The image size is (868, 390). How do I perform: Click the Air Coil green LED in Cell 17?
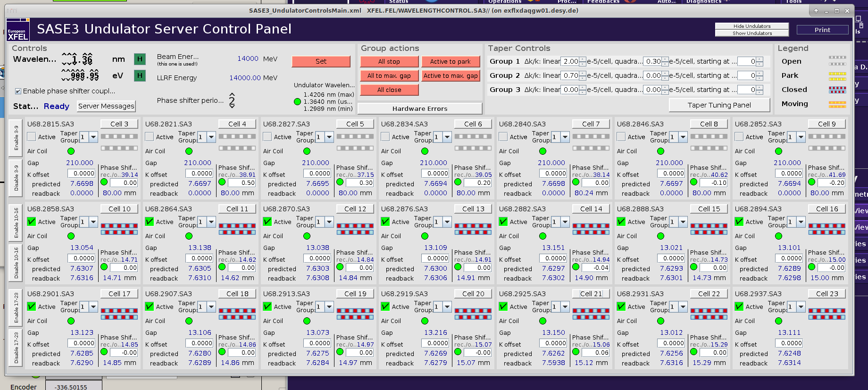(x=71, y=321)
